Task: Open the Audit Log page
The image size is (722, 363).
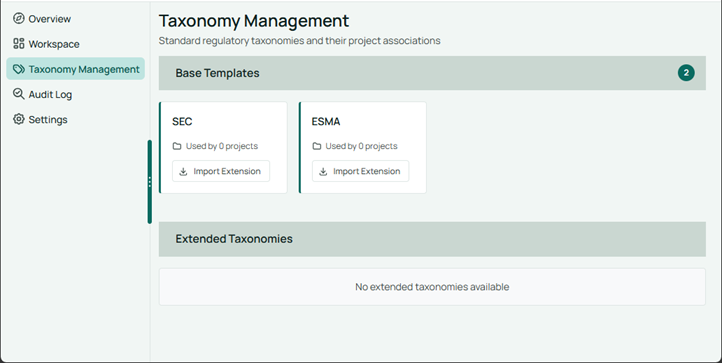Action: 50,94
